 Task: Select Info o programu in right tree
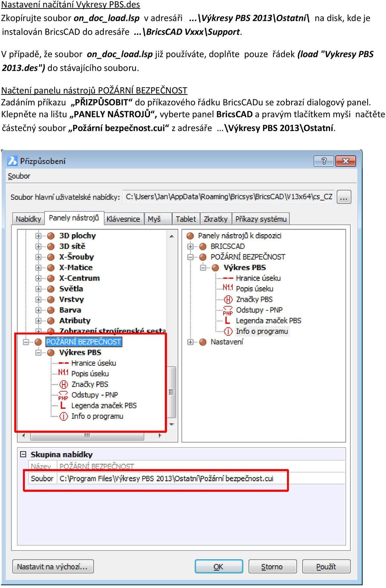pos(262,332)
